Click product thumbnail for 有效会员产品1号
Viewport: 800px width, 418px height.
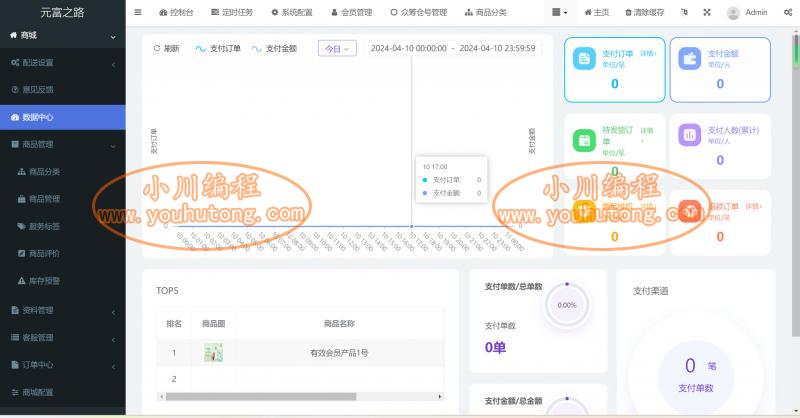coord(213,353)
